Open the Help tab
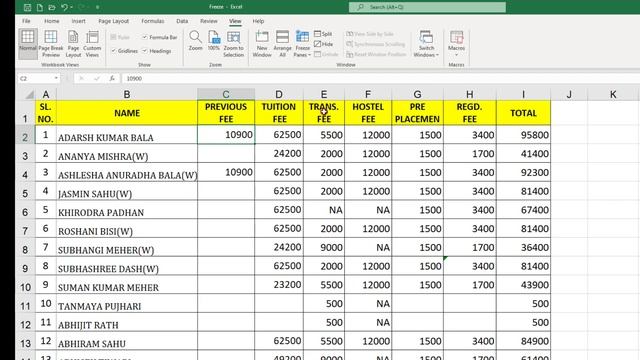 [258, 21]
